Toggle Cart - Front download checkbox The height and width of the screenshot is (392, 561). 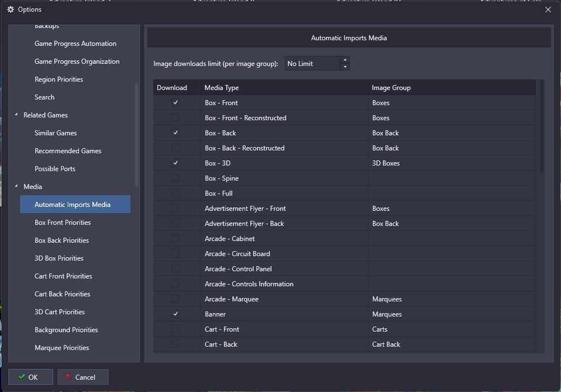point(175,329)
